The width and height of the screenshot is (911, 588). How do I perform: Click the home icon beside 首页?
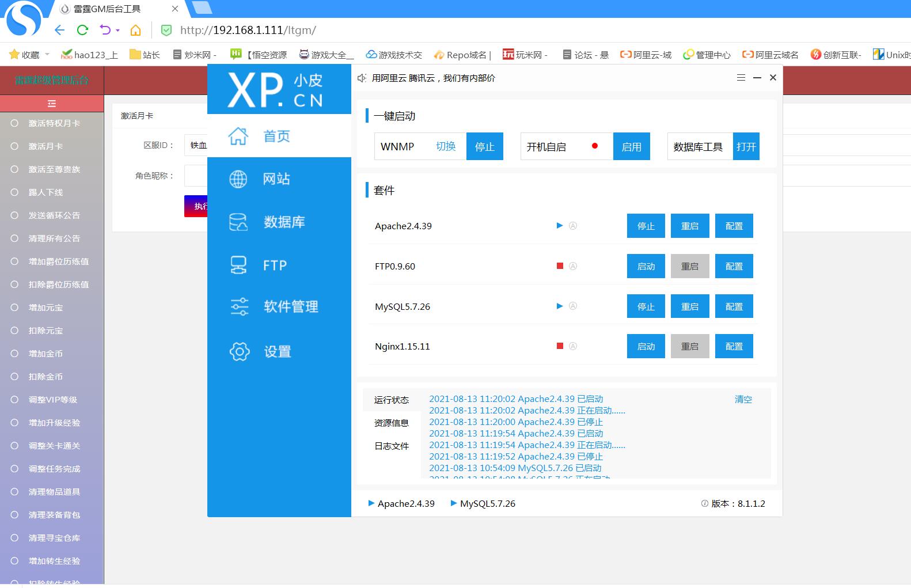pos(238,136)
